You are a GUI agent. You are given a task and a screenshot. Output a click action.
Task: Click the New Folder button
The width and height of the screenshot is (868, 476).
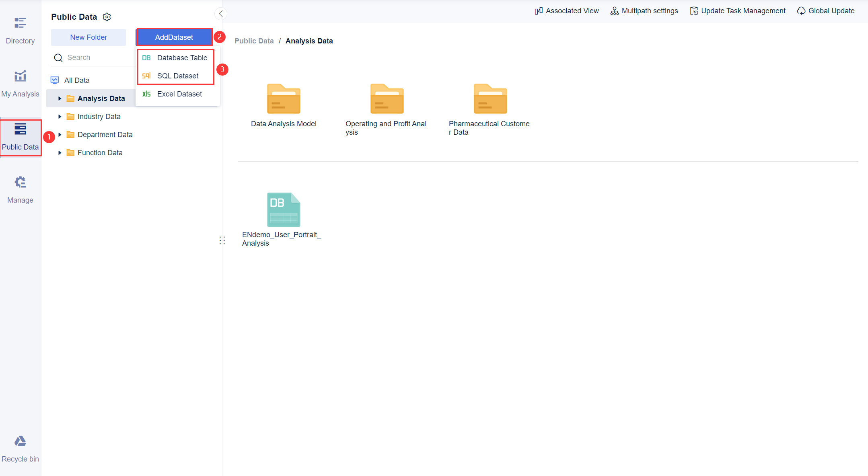coord(88,37)
